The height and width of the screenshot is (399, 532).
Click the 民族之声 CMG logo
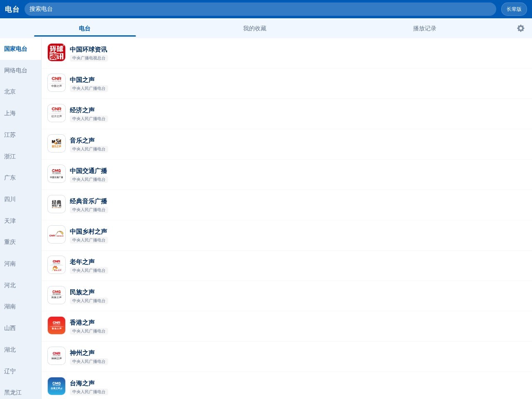tap(57, 295)
